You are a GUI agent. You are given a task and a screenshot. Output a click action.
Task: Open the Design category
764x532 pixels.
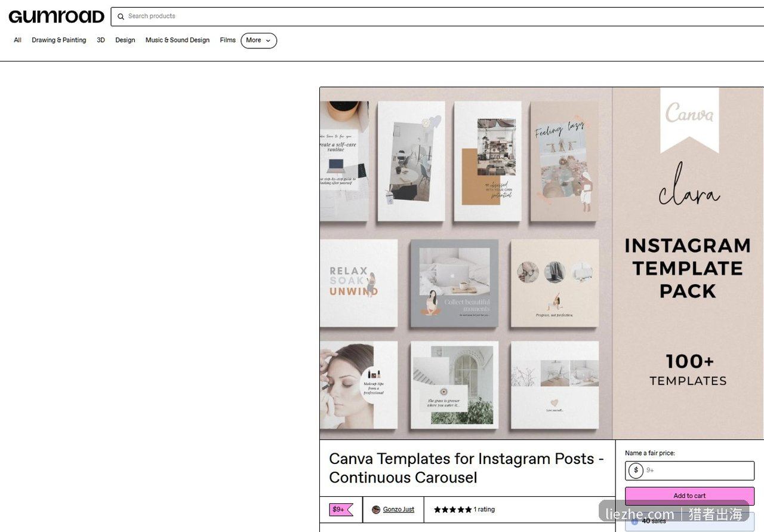click(125, 41)
